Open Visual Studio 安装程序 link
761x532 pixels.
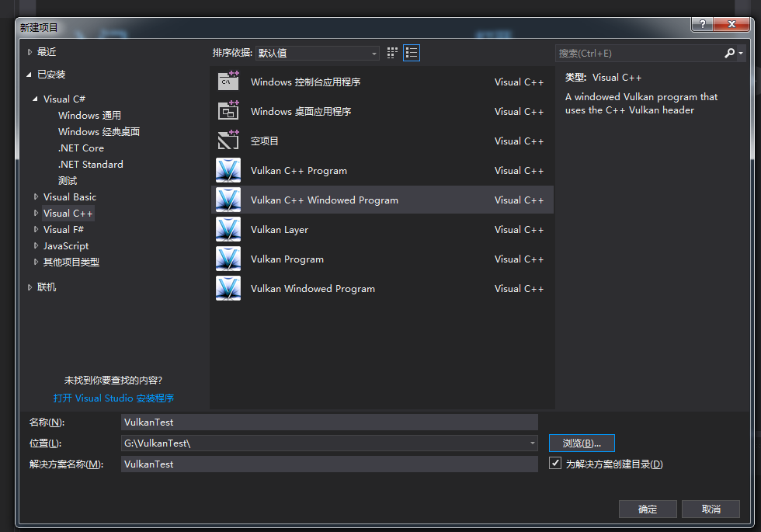pos(113,398)
